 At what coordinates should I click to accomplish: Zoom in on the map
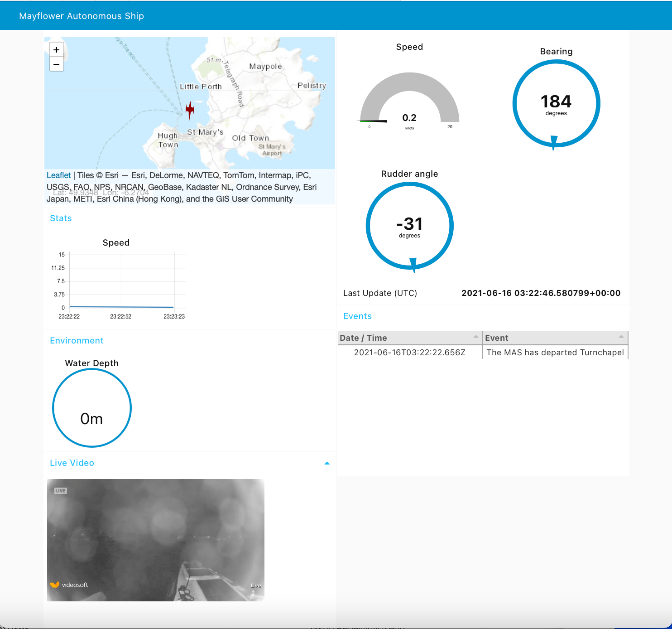[57, 50]
